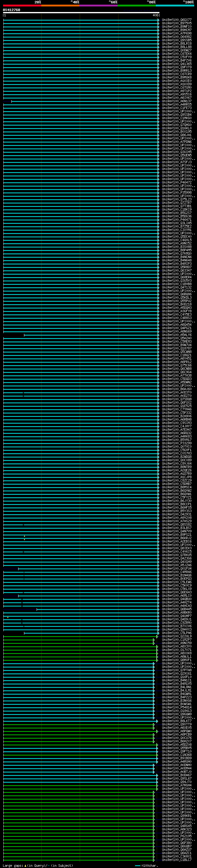Click the red 20% identity legend segment
Image resolution: width=197 pixels, height=868 pixels.
click(22, 6)
